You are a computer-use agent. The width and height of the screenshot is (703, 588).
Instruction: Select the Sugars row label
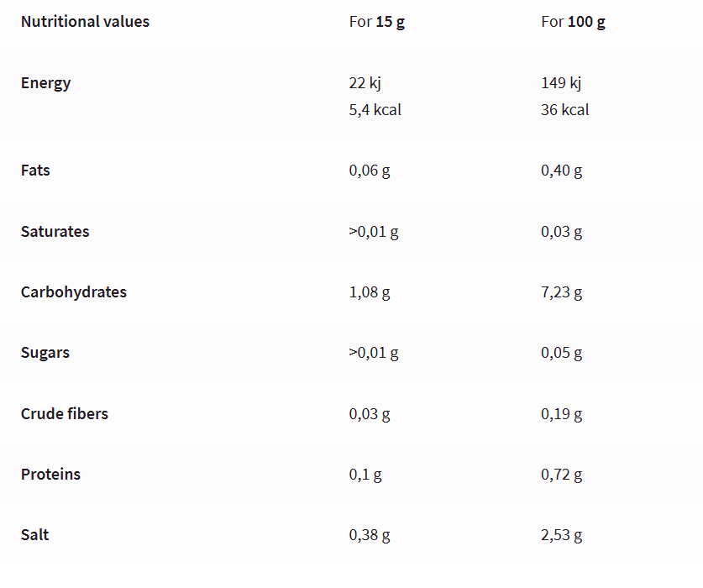45,353
